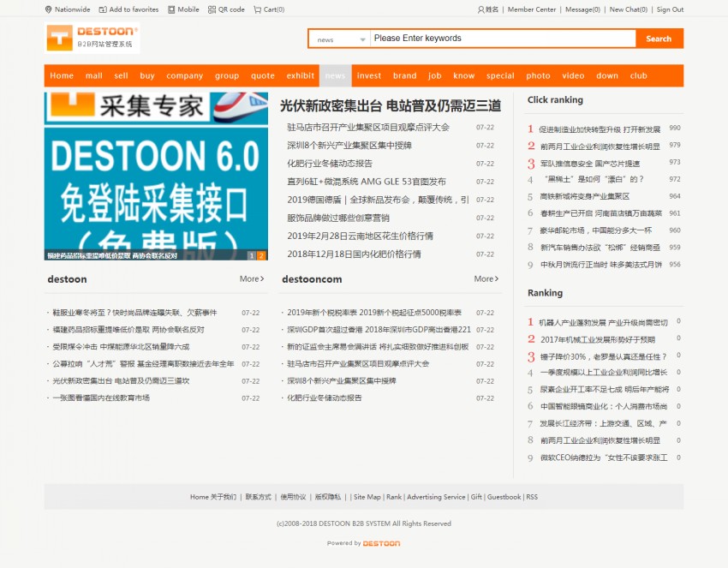The height and width of the screenshot is (568, 728).
Task: Open Ranking item 2 2017年机械工业
Action: [x=598, y=339]
